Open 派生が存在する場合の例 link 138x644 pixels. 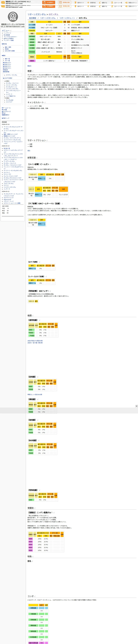35,341
